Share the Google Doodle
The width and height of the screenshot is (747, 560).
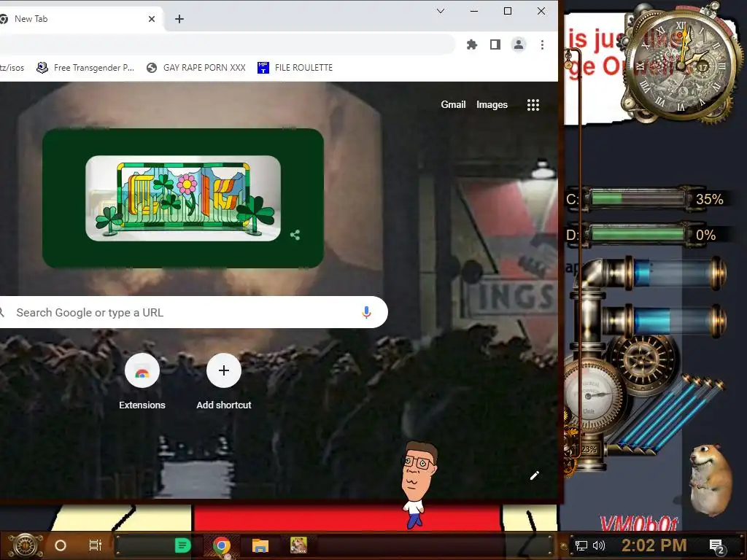point(295,235)
